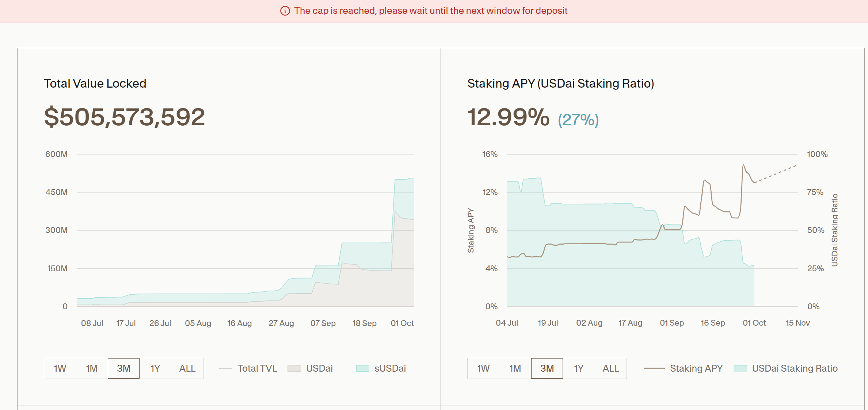
Task: Click the $505,573,592 total value figure
Action: pyautogui.click(x=124, y=117)
